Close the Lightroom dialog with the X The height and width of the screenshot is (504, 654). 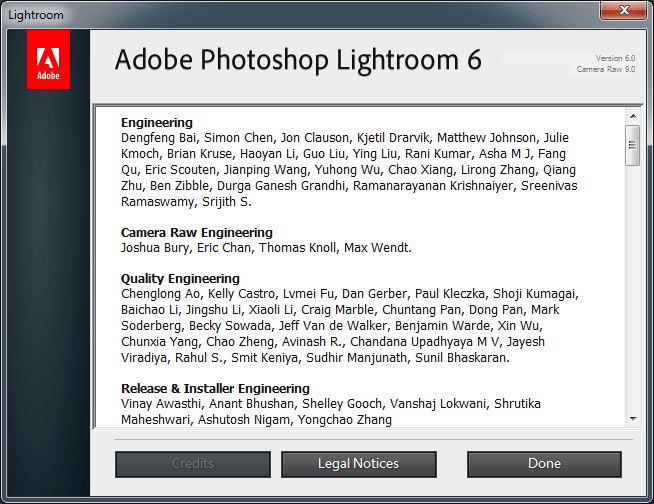(623, 10)
